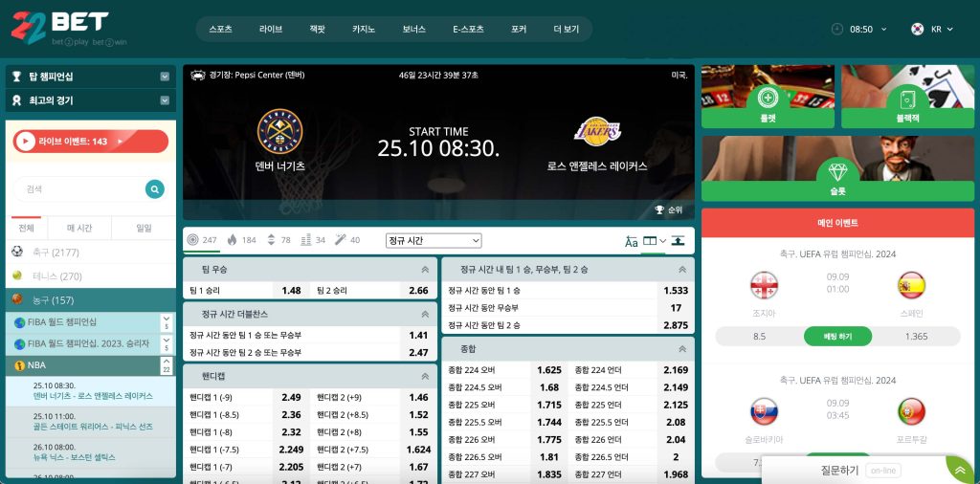This screenshot has width=980, height=484.
Task: Select 스페인 odds 1.365
Action: pyautogui.click(x=916, y=336)
